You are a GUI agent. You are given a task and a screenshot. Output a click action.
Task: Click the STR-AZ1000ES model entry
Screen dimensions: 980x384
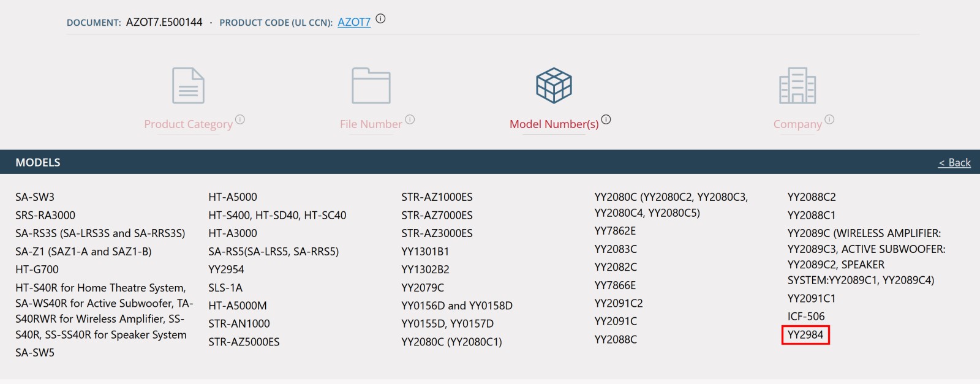pos(437,197)
